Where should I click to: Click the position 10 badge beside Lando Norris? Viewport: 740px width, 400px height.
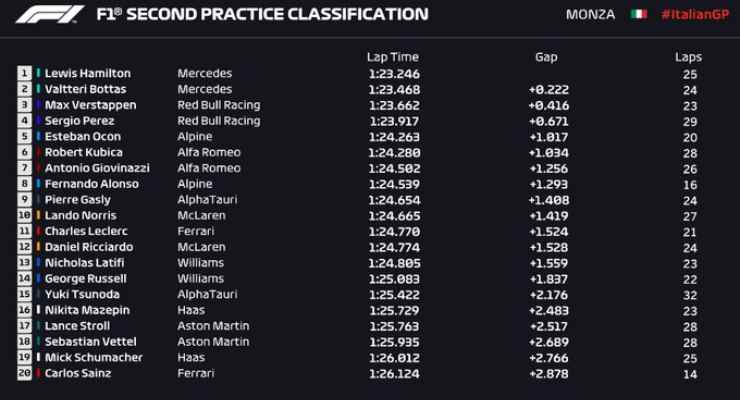(x=25, y=215)
